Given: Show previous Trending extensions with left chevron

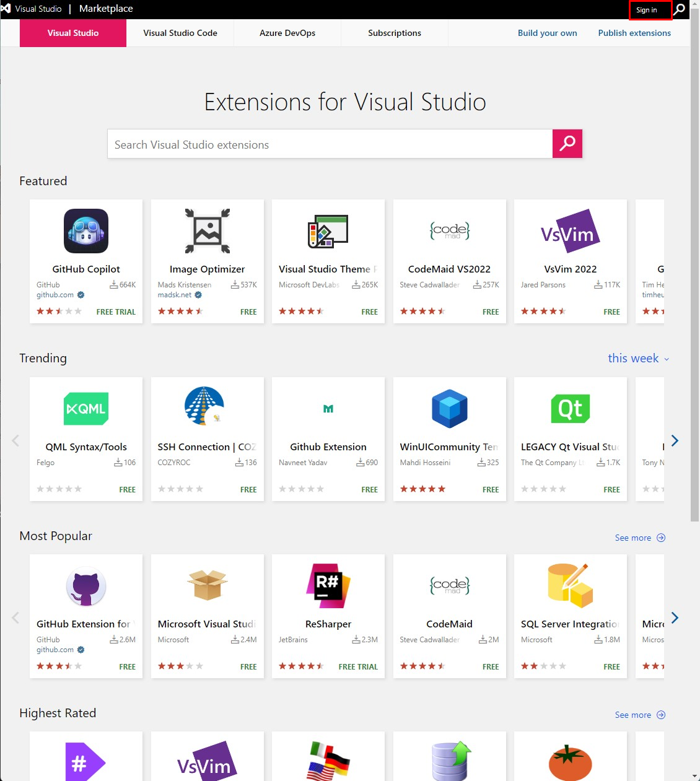Looking at the screenshot, I should 15,440.
